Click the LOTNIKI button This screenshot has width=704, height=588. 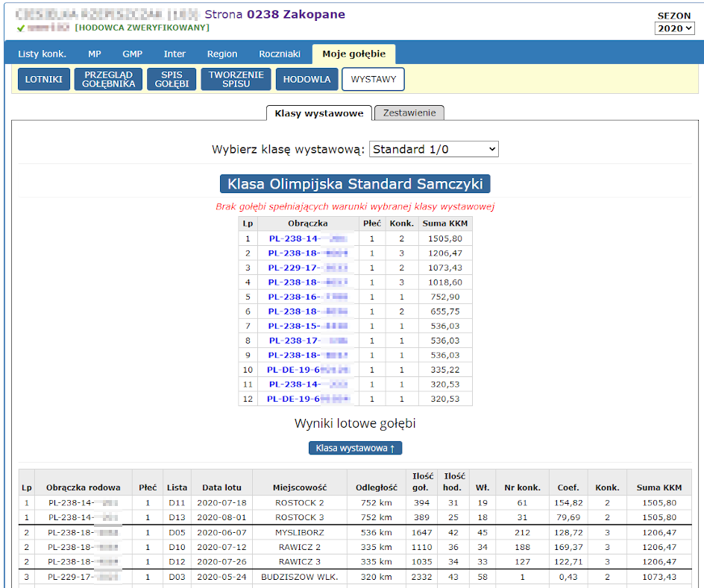click(44, 79)
